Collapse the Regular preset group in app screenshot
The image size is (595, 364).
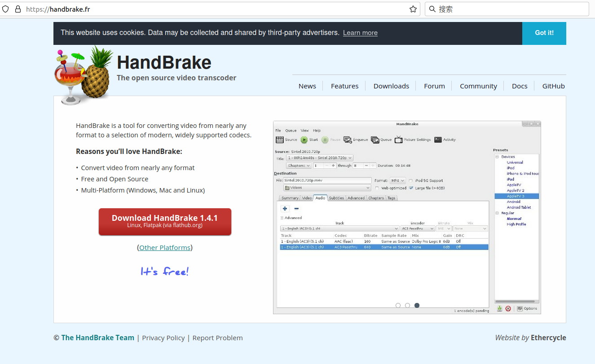(497, 213)
